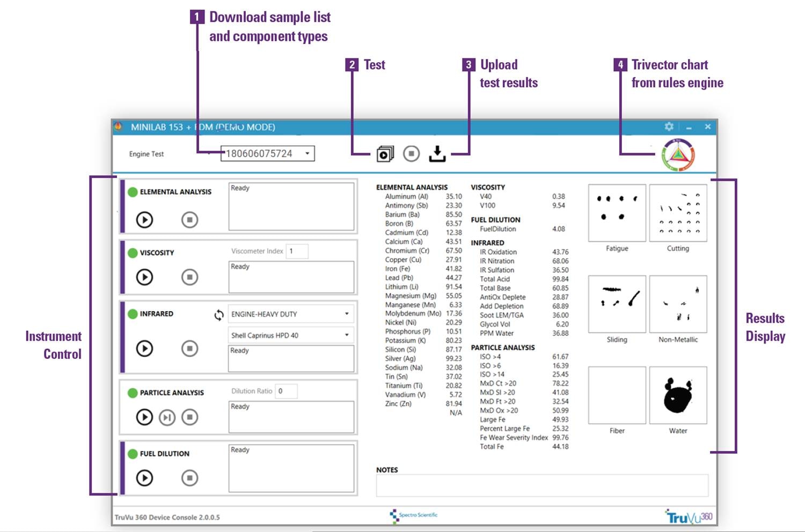The width and height of the screenshot is (805, 532).
Task: Select IR Oxidation result row
Action: [x=524, y=252]
